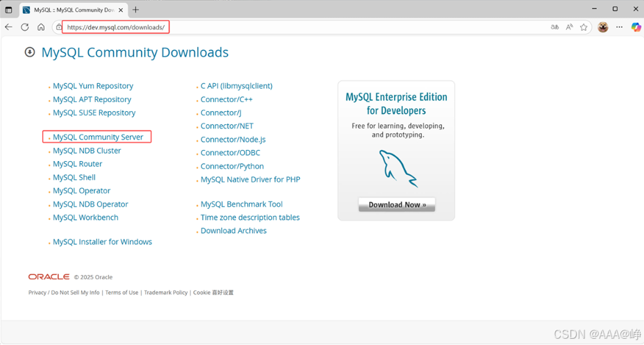The width and height of the screenshot is (644, 345).
Task: Open MySQL APT Repository link
Action: [x=92, y=99]
